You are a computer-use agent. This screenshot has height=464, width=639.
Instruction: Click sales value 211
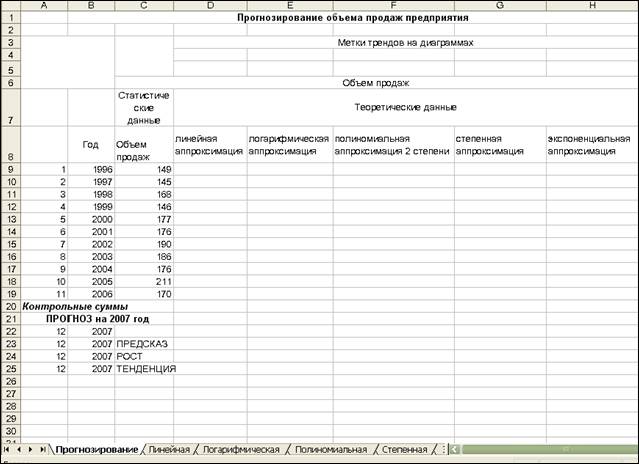point(144,281)
